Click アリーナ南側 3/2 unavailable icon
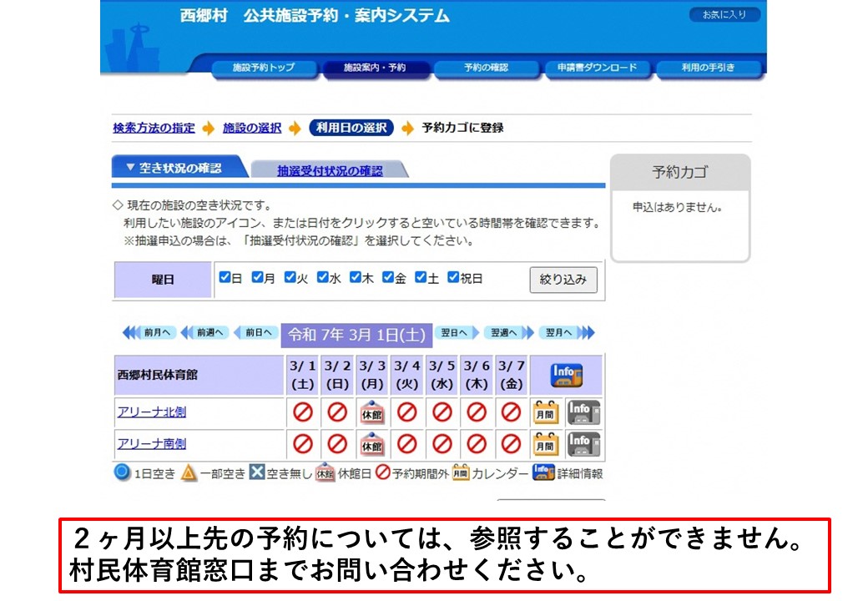Screen dimensions: 868x601 [x=338, y=444]
